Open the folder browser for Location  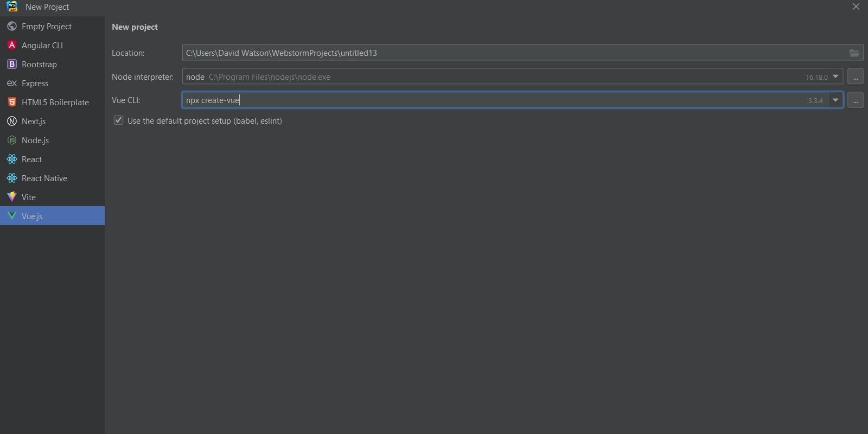854,53
